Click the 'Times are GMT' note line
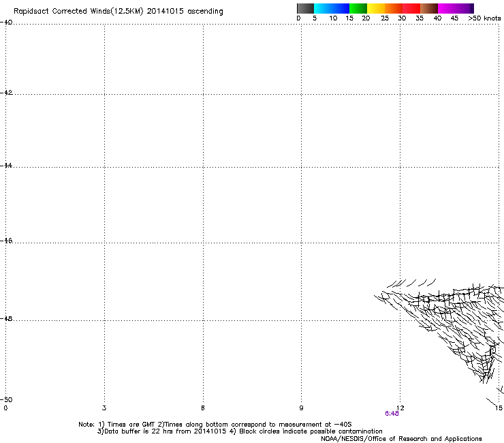Image resolution: width=504 pixels, height=443 pixels. [x=215, y=425]
